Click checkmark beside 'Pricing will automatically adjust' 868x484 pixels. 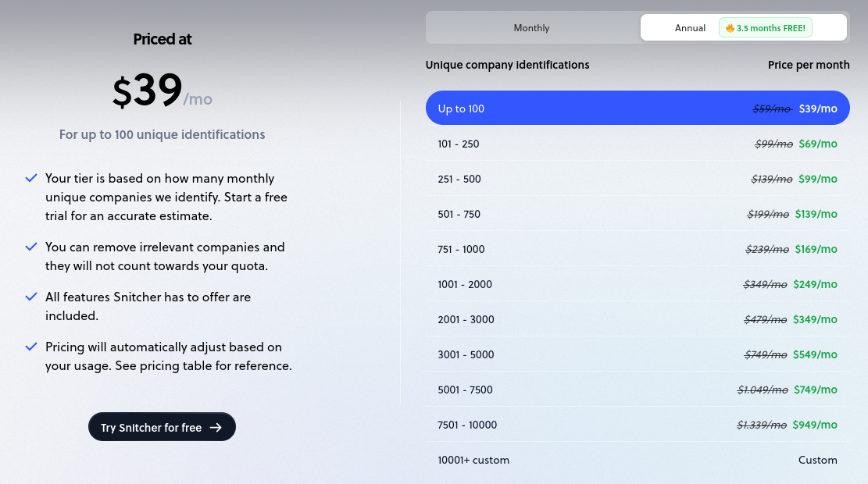[x=31, y=347]
